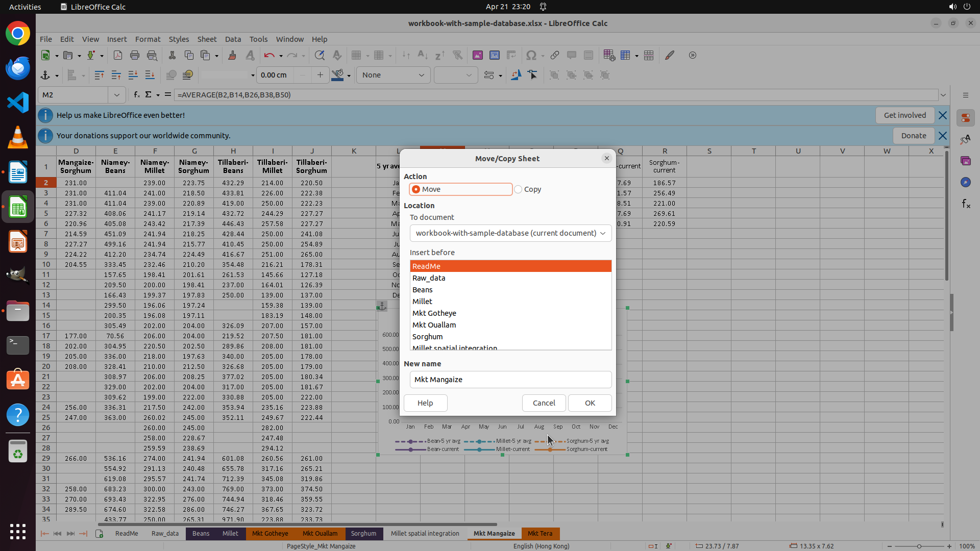Click the New name text field

point(510,380)
